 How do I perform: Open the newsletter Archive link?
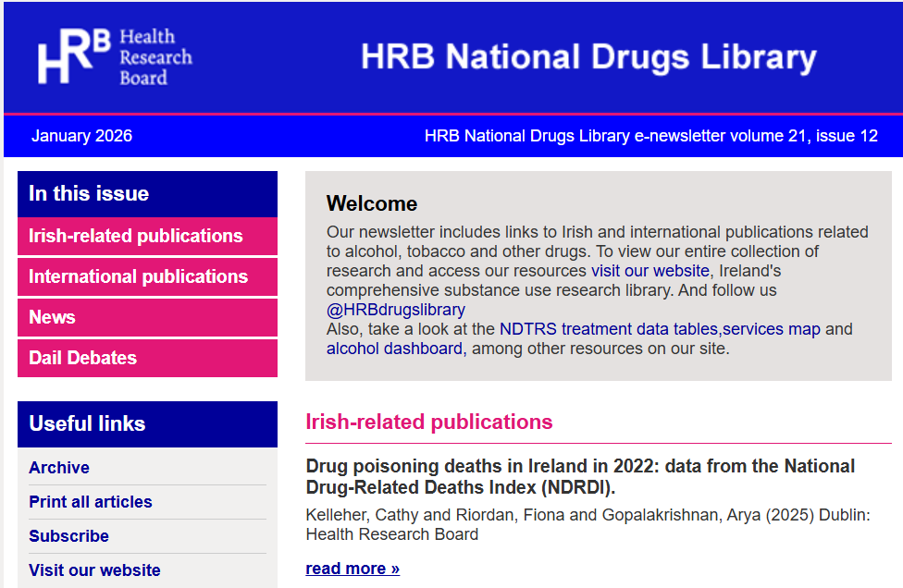click(x=59, y=468)
